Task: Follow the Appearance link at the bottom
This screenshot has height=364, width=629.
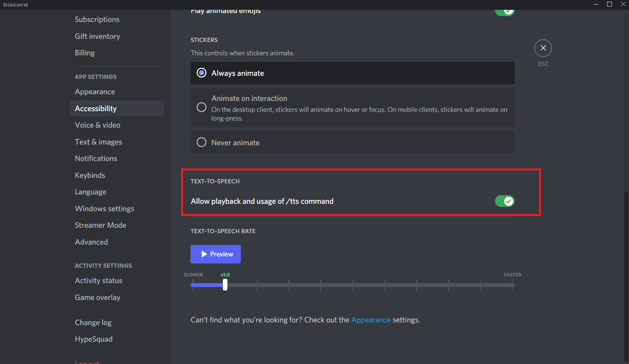Action: click(370, 320)
